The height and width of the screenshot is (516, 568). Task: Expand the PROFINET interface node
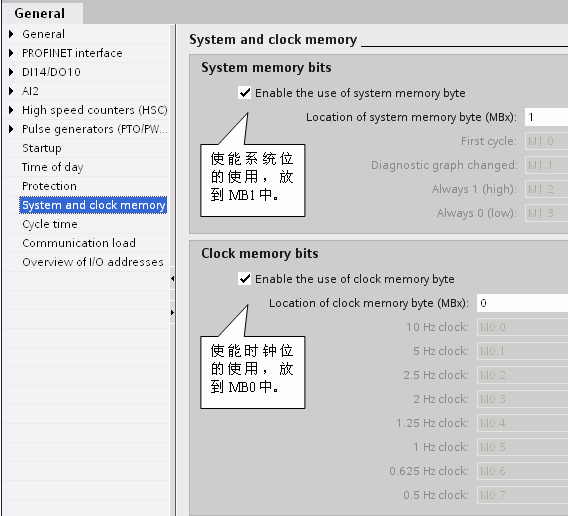[x=11, y=53]
